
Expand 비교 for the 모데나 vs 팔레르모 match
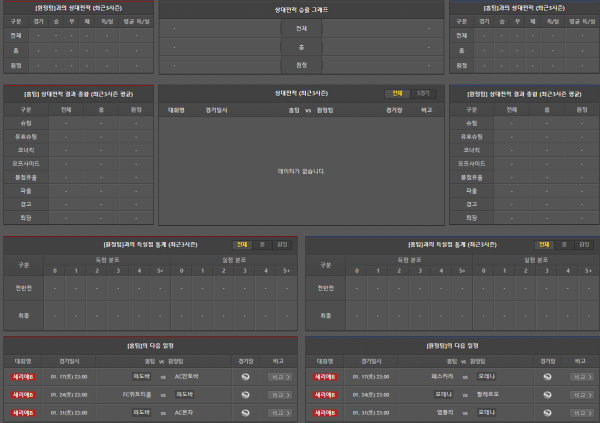580,394
